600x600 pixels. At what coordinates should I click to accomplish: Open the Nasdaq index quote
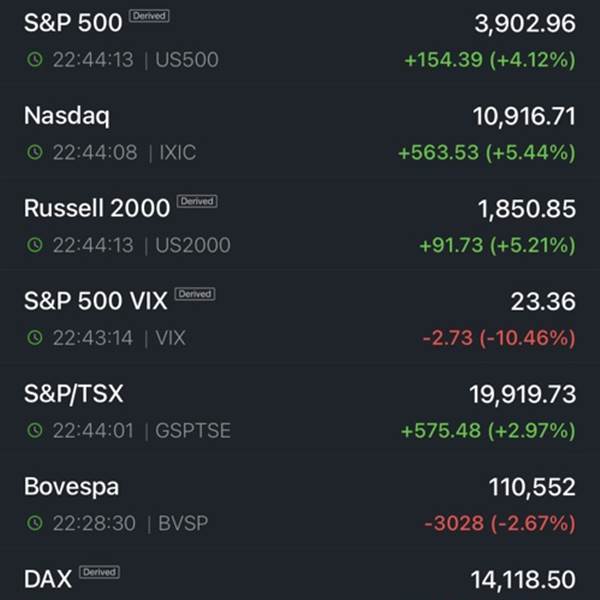tap(300, 134)
